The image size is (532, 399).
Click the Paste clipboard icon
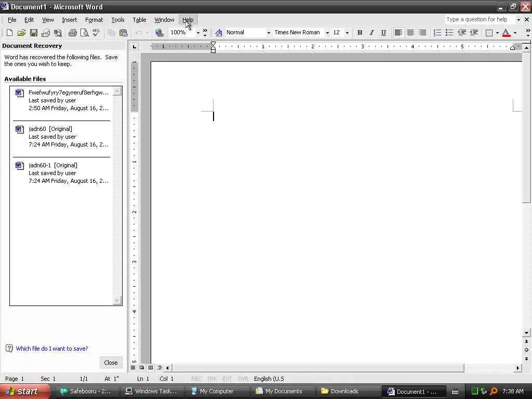(124, 33)
